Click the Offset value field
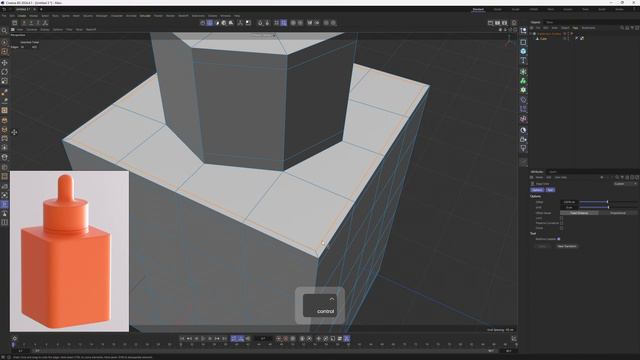 tap(569, 202)
